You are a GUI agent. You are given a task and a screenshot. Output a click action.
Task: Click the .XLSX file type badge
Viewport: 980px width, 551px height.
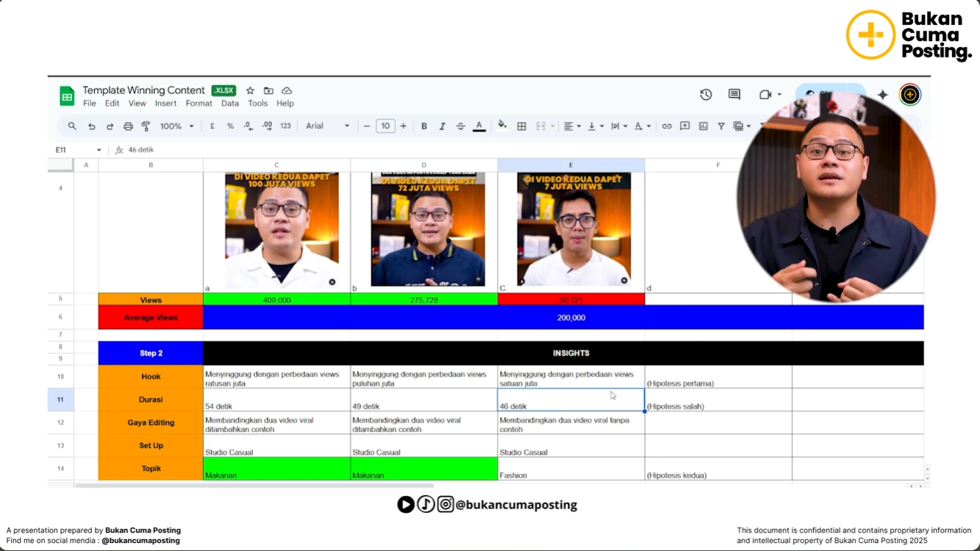coord(223,90)
